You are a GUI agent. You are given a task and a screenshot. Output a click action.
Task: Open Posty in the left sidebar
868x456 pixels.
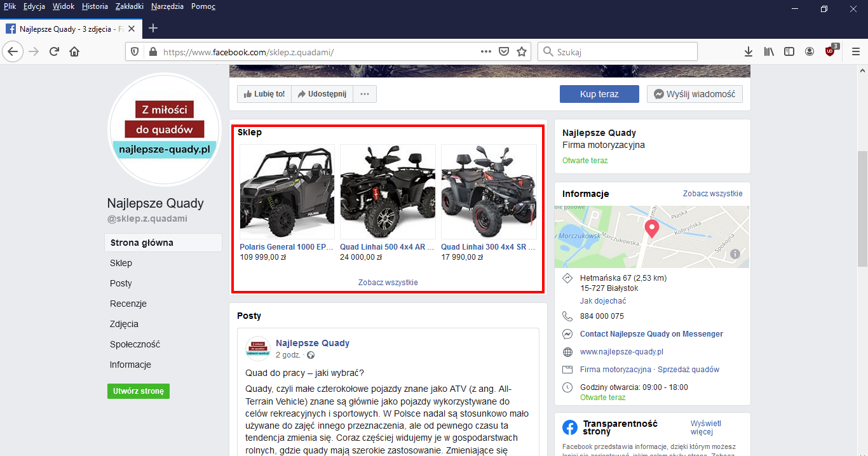point(121,283)
